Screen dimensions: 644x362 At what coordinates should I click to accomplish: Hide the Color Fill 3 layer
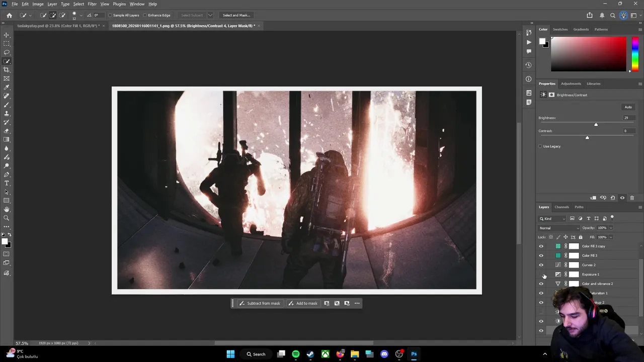tap(541, 255)
